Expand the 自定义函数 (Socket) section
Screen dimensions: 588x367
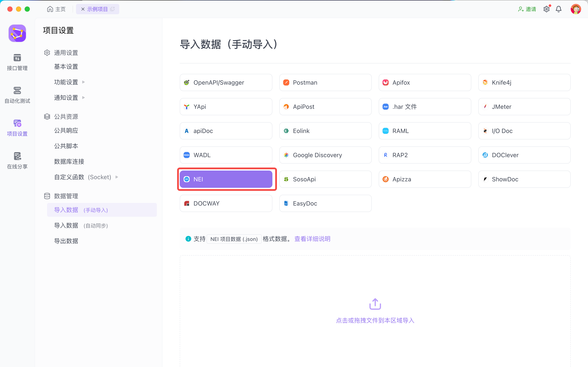coord(84,177)
